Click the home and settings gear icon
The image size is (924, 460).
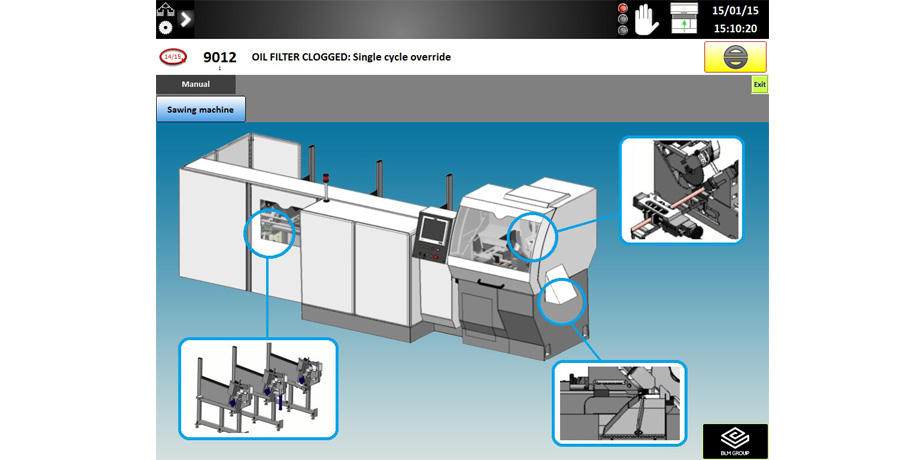(x=165, y=18)
